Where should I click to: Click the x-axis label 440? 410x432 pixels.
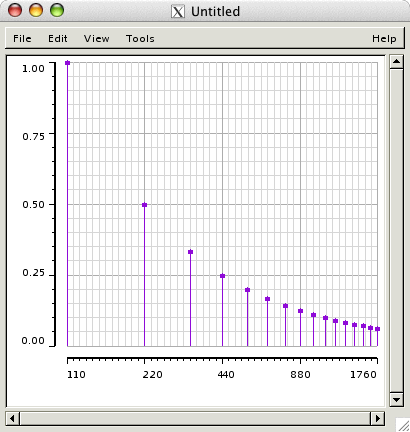(226, 375)
